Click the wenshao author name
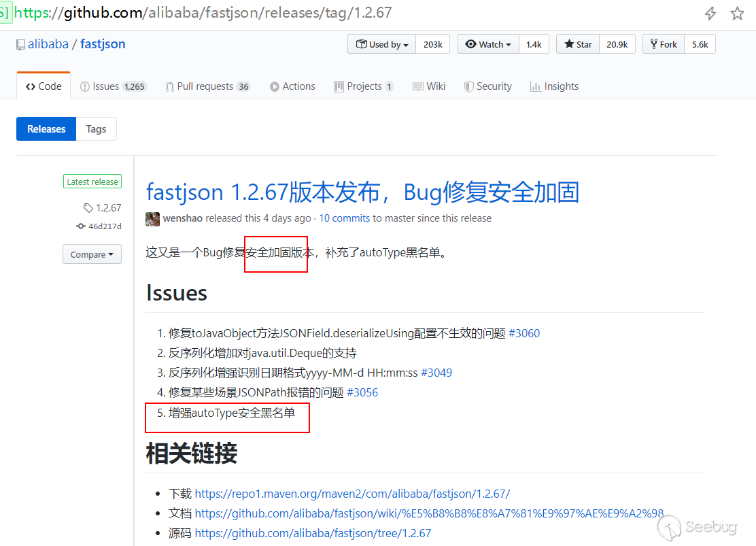 (183, 218)
